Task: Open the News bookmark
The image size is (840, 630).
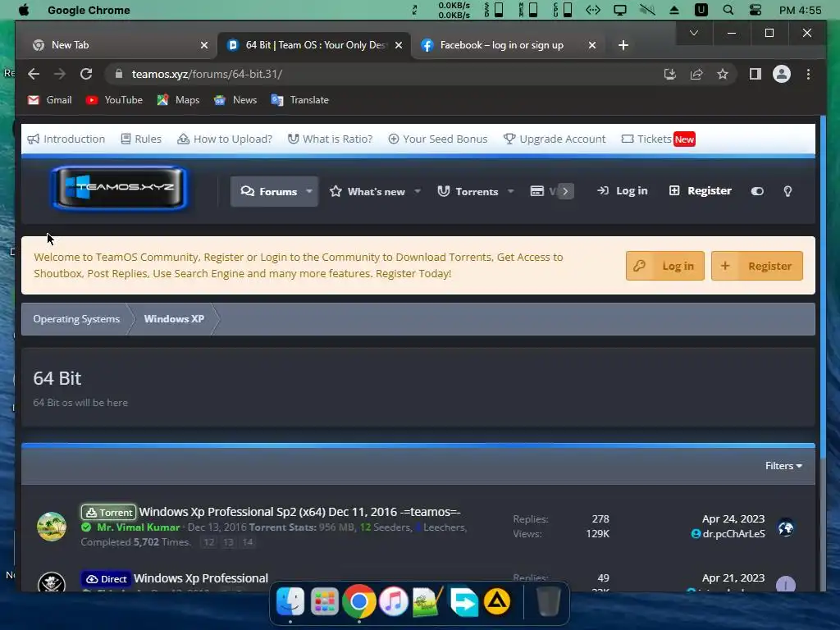Action: (235, 99)
